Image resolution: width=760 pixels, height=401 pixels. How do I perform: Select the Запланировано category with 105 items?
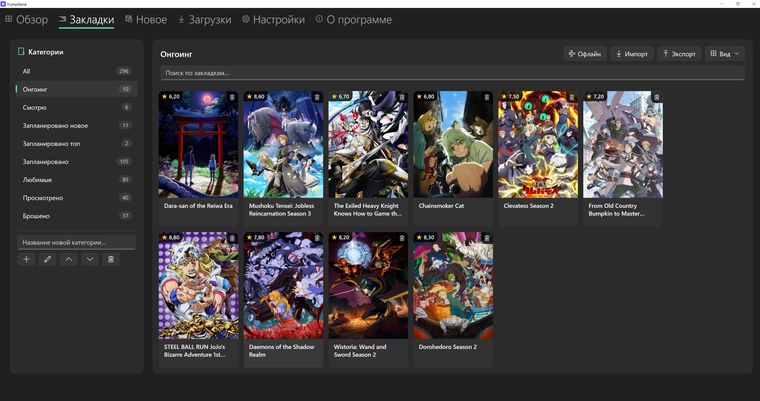click(77, 161)
